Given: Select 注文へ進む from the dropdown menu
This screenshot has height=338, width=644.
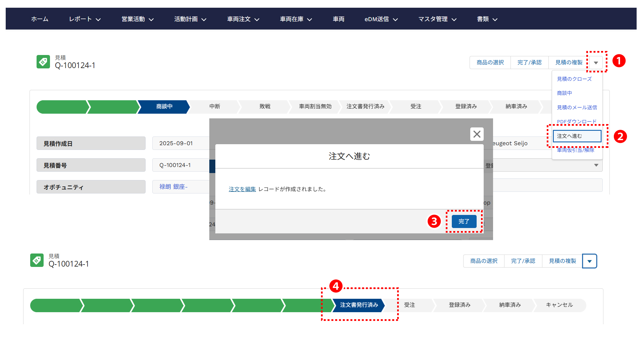Looking at the screenshot, I should pyautogui.click(x=577, y=136).
